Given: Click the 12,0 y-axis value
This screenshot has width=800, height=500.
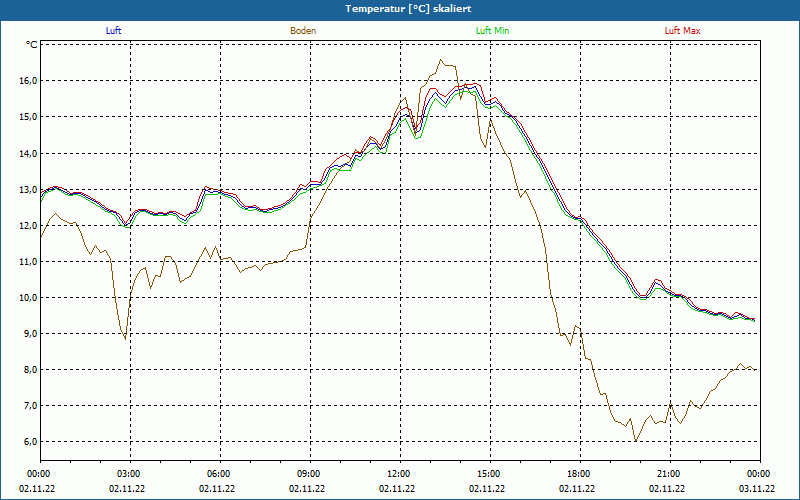Looking at the screenshot, I should 29,226.
